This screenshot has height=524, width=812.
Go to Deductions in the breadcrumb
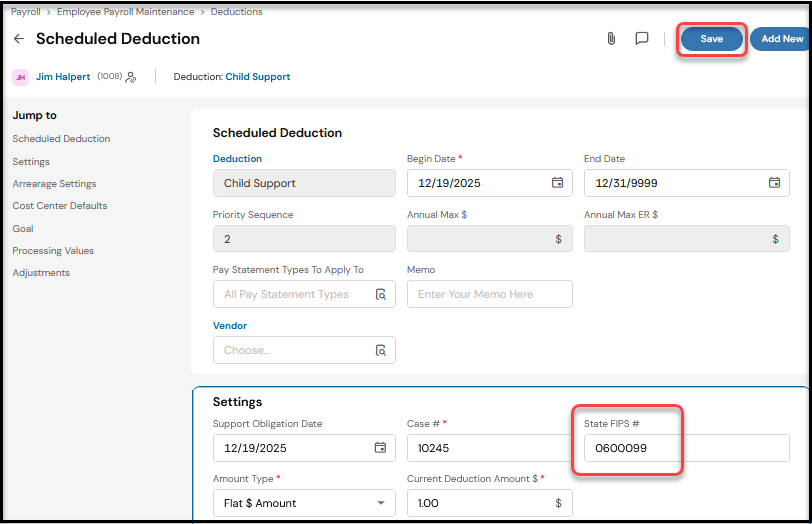tap(237, 12)
